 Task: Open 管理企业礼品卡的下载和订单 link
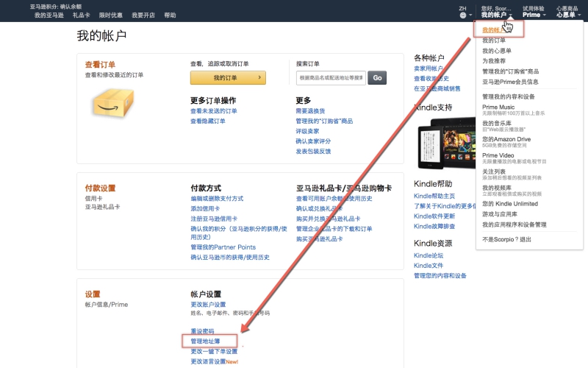point(334,229)
